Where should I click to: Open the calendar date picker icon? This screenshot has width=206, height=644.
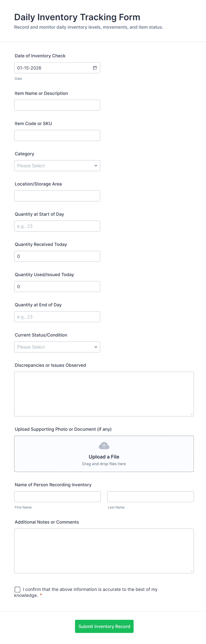(x=95, y=68)
